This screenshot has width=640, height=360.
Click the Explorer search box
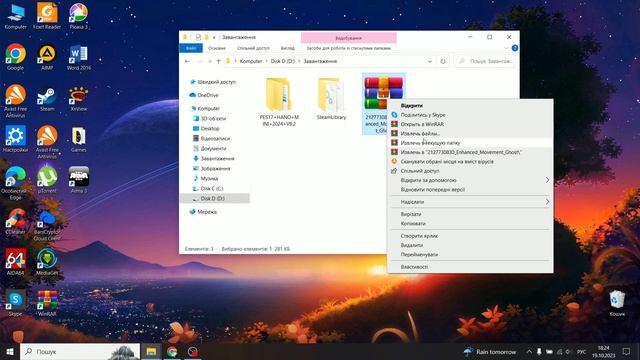tap(484, 61)
